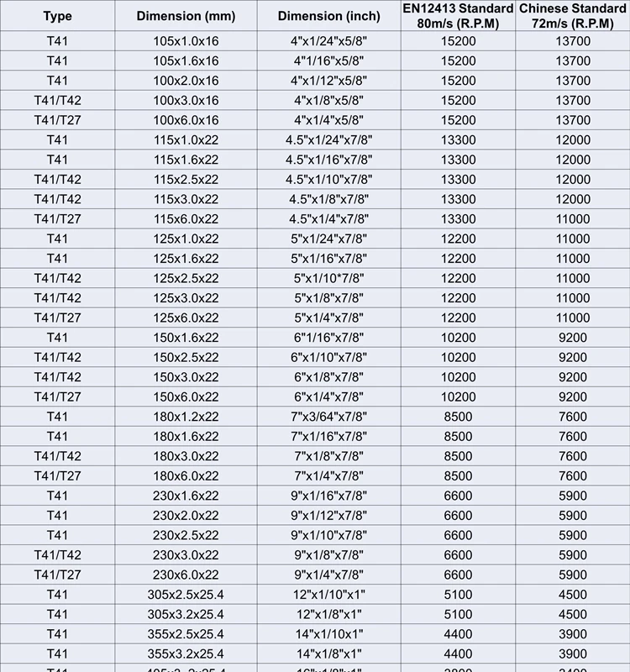
Task: Select the EN12413 Standard 80m/s header
Action: pyautogui.click(x=458, y=16)
